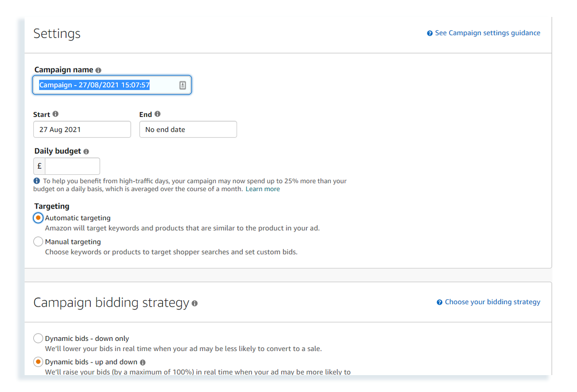The image size is (577, 392).
Task: Follow the Learn more link about daily budget
Action: [263, 189]
